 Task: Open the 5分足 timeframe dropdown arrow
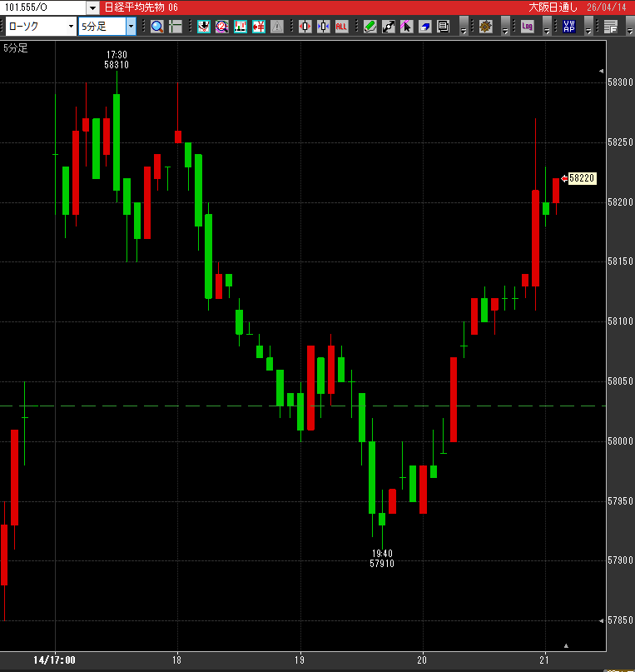click(131, 27)
